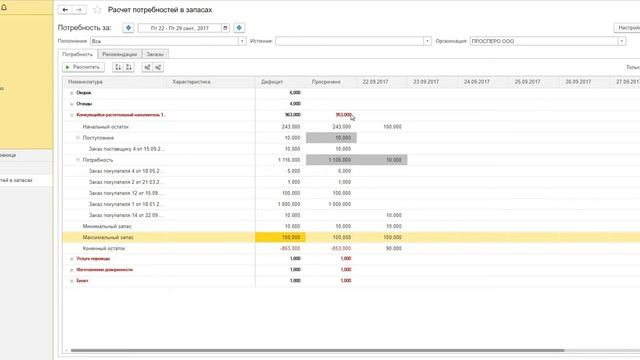Click the gray 1 106,000 overdue cell in Потребность row
Screen dimensions: 640x360
[x=331, y=160]
